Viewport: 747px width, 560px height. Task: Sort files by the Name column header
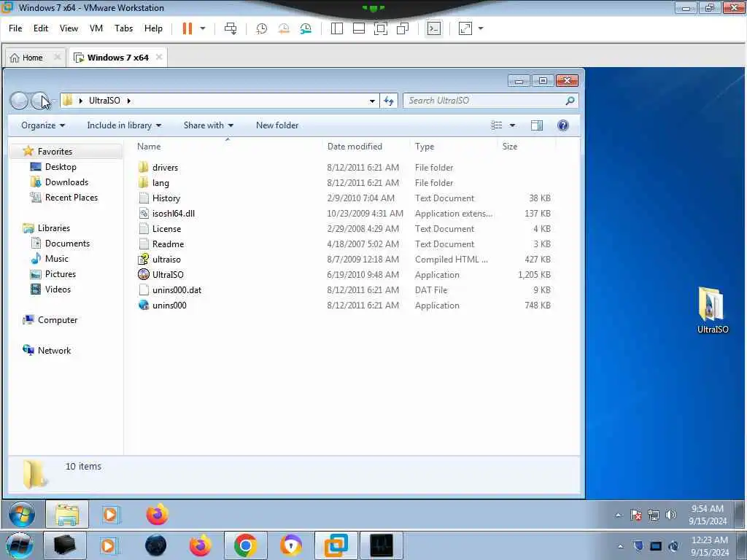pyautogui.click(x=228, y=146)
